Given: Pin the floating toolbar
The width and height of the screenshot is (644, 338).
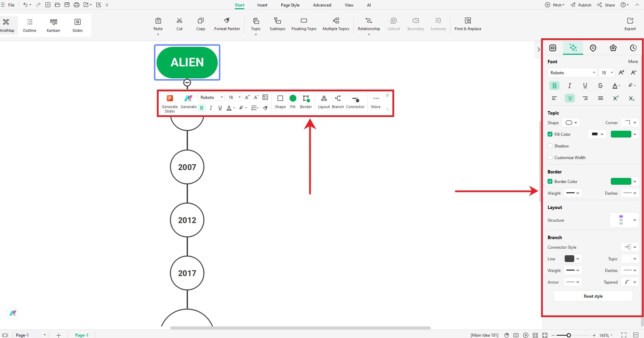Looking at the screenshot, I should tap(387, 95).
